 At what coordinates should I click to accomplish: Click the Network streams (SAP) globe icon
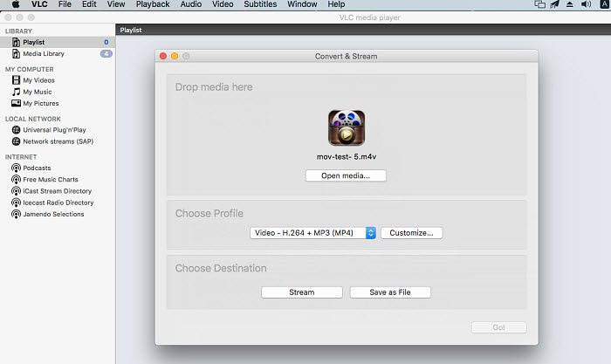click(16, 141)
